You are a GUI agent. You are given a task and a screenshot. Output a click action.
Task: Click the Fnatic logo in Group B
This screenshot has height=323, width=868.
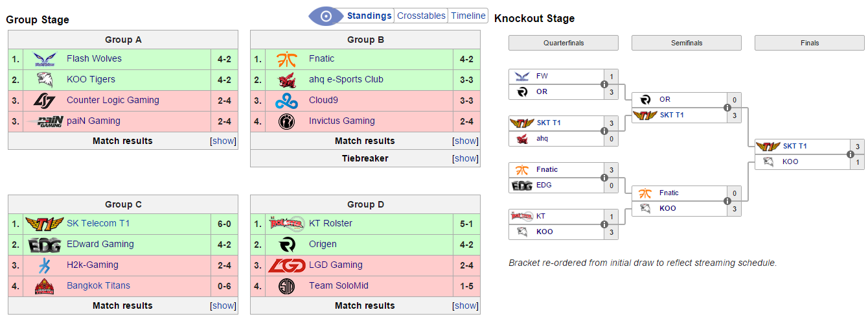[287, 59]
